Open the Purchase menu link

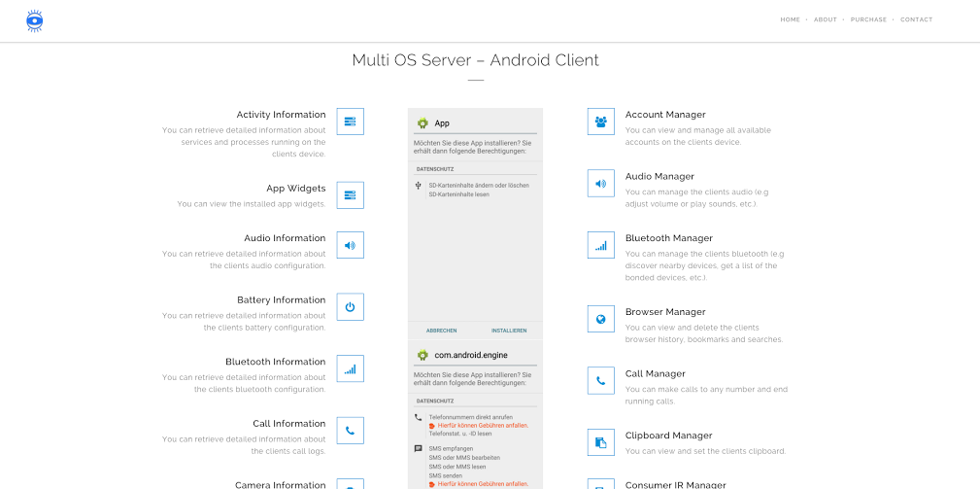(868, 19)
